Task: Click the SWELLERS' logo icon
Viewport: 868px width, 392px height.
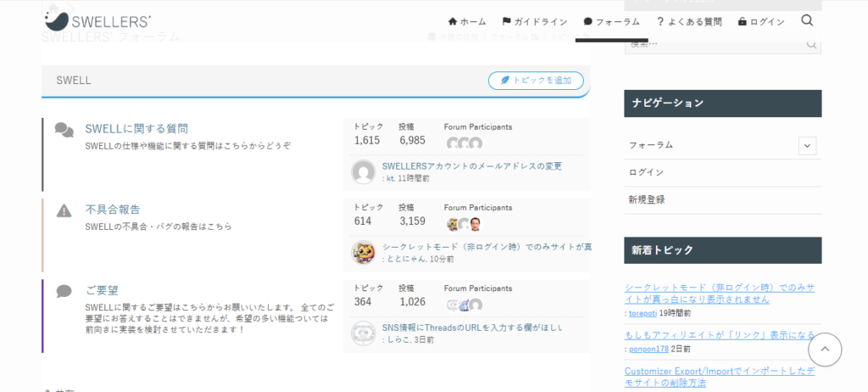Action: tap(57, 17)
